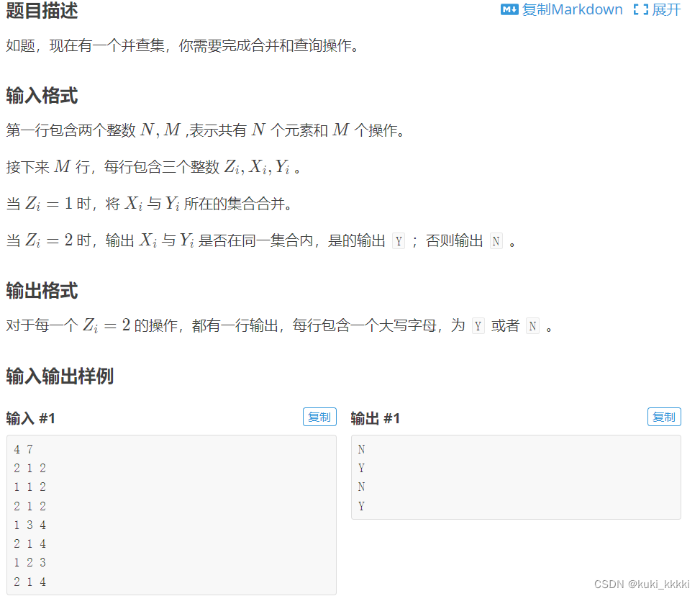Click the 输出 #1 label
This screenshot has height=596, width=700.
375,419
